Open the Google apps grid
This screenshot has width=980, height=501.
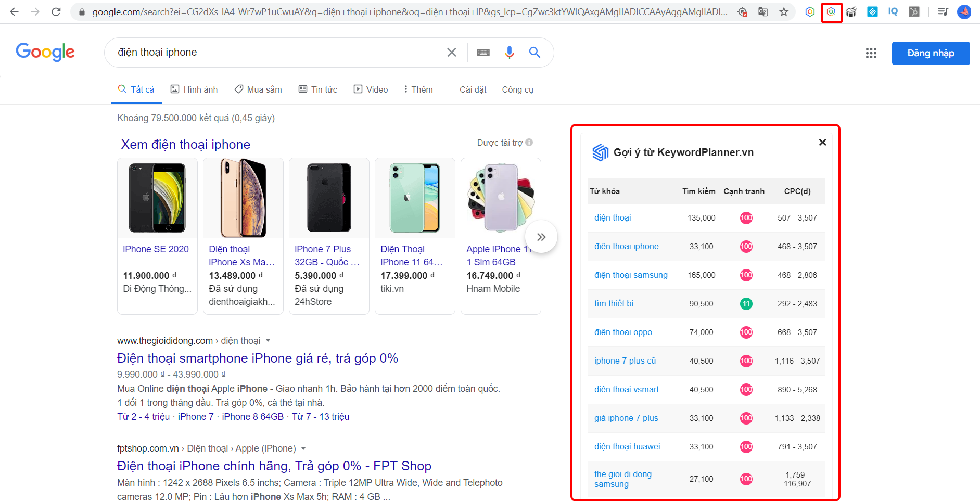[871, 53]
